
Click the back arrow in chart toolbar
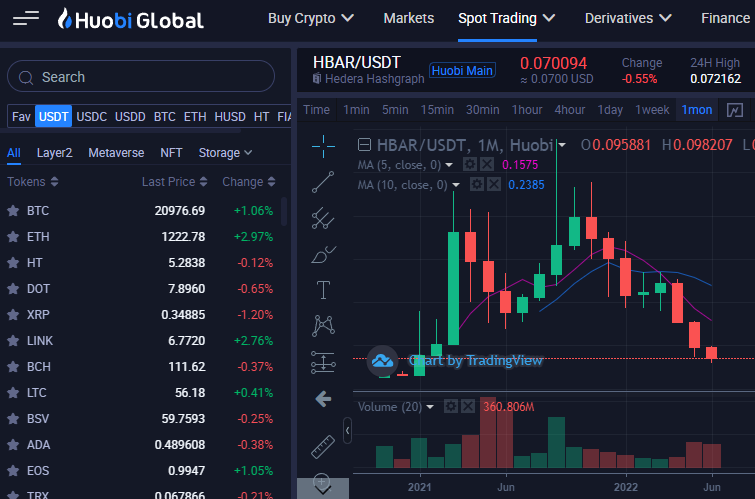click(x=323, y=399)
